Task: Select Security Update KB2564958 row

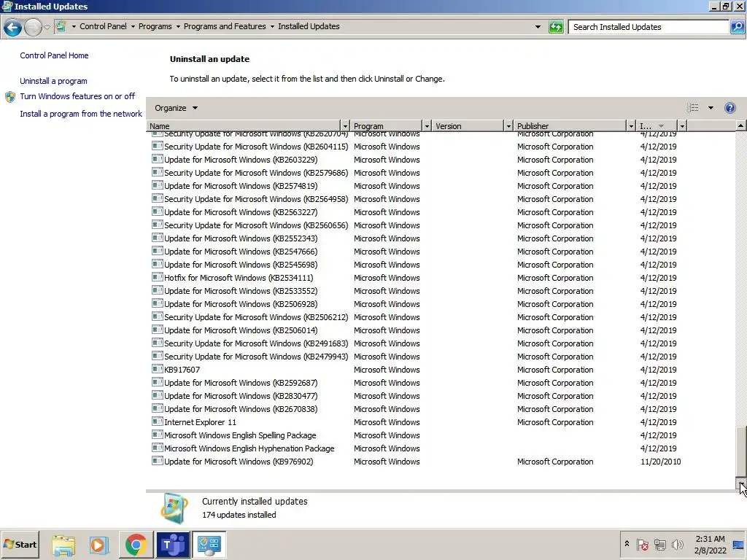Action: [418, 198]
